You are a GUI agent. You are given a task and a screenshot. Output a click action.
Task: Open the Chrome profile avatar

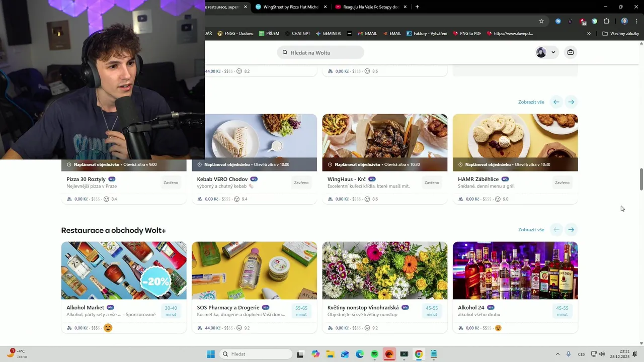[x=624, y=21]
